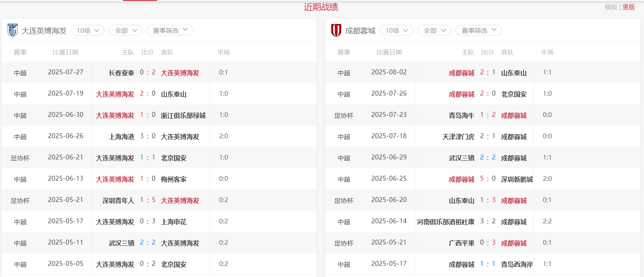Open 天津津门虎 team link

click(x=458, y=137)
